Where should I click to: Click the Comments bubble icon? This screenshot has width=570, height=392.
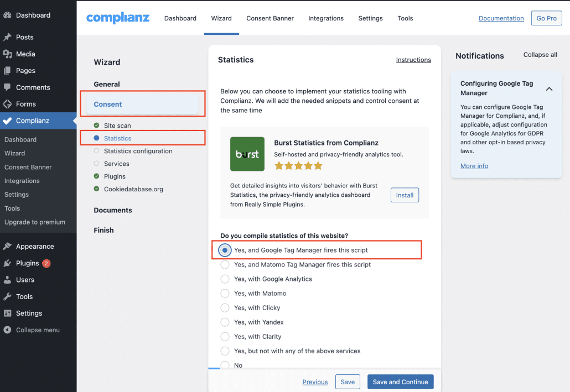(x=7, y=87)
